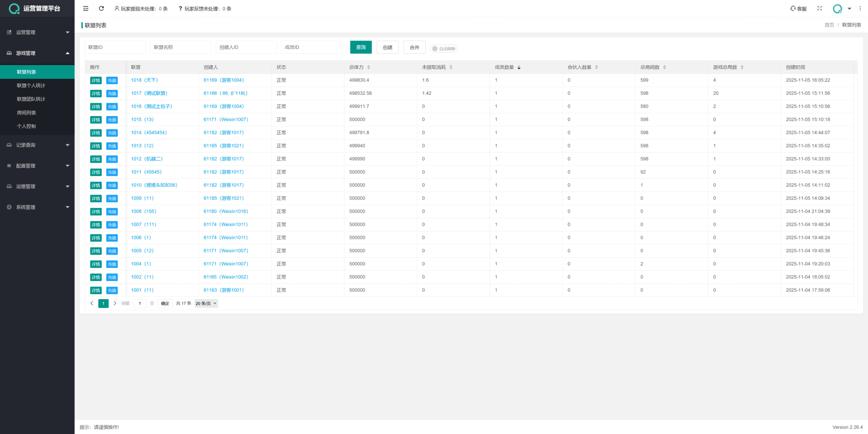
Task: Toggle the 自动刷新 auto-refresh switch
Action: (444, 49)
